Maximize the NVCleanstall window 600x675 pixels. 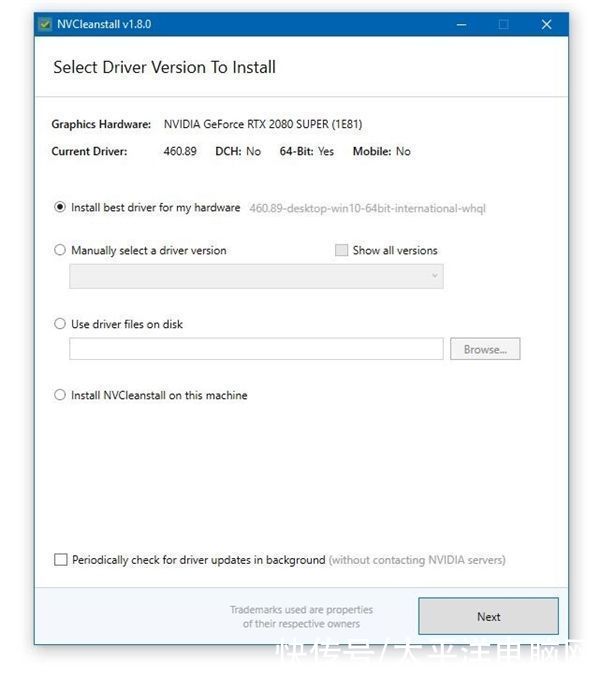click(x=503, y=25)
